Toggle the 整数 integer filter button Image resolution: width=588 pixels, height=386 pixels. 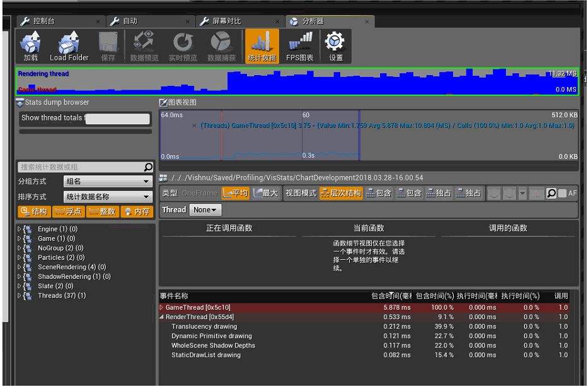coord(103,211)
